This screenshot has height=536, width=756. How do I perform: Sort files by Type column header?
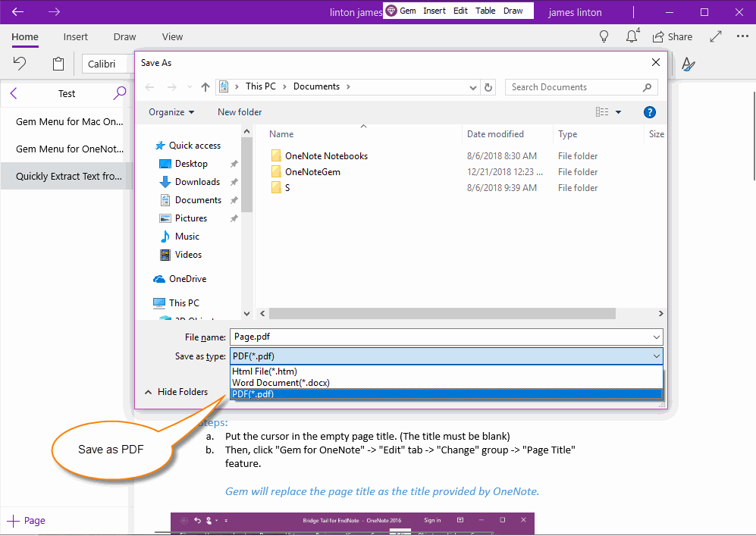pos(567,134)
